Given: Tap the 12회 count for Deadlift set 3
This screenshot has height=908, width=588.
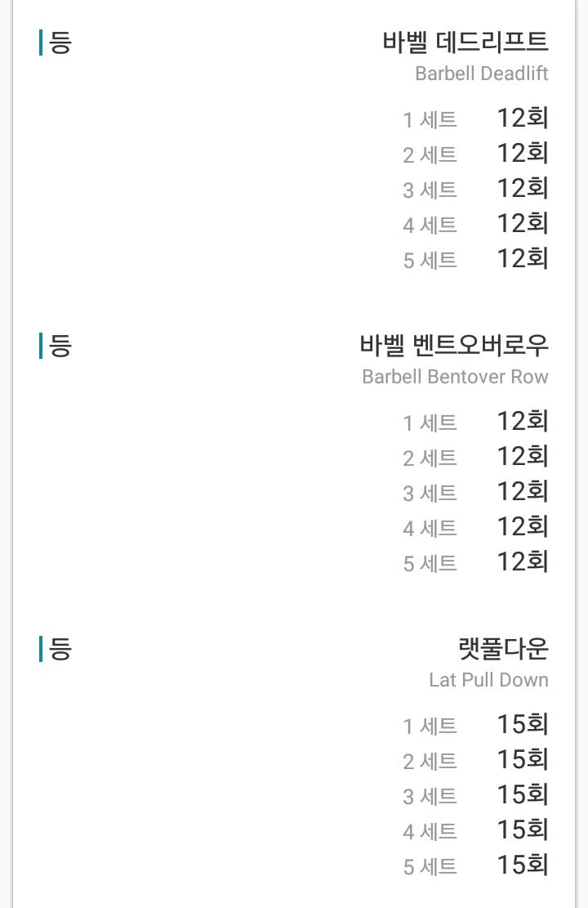Looking at the screenshot, I should [x=522, y=189].
